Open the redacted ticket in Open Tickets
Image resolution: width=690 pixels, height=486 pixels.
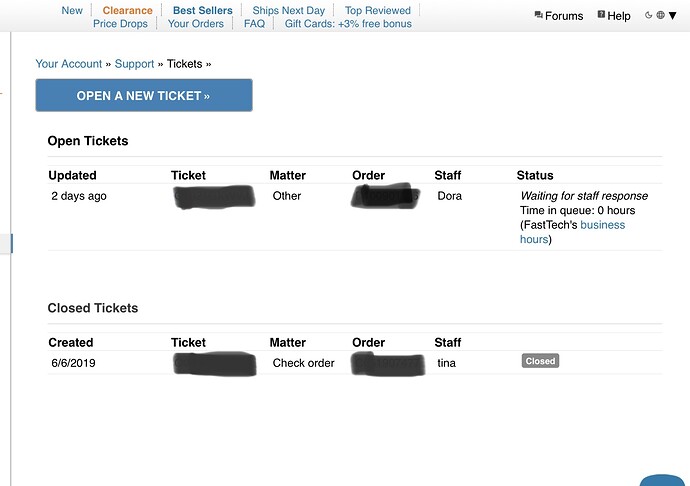coord(214,197)
